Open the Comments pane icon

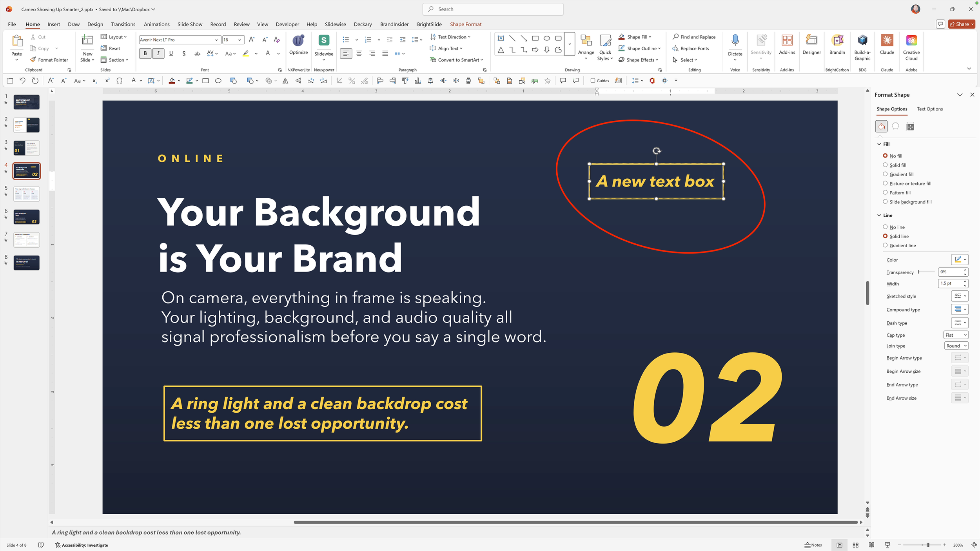point(940,24)
